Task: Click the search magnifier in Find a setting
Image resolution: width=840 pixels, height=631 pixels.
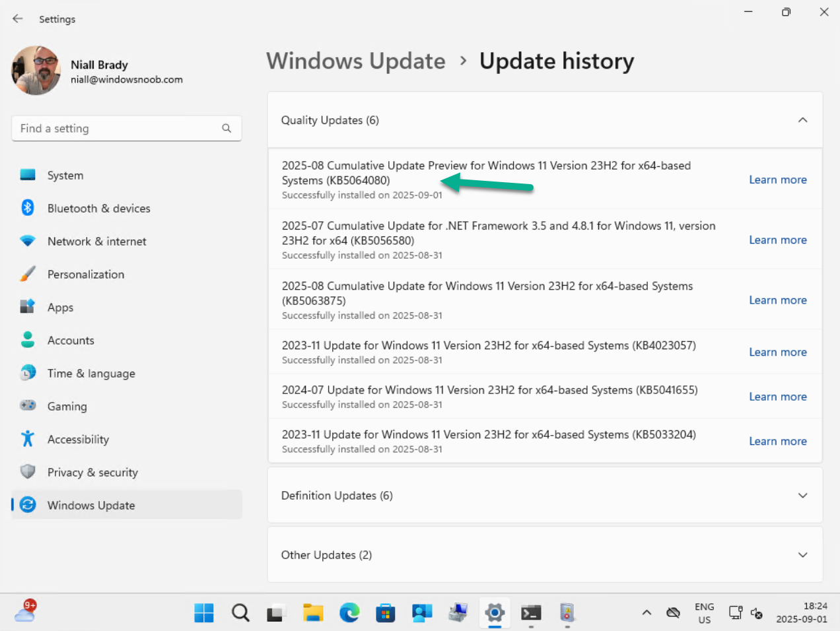Action: (227, 128)
